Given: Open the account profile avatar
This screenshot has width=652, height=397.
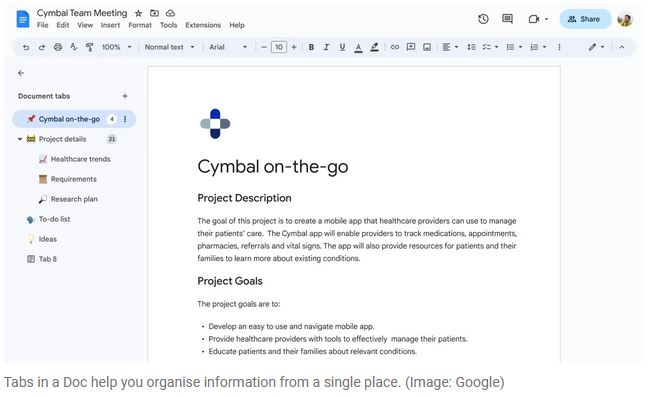Looking at the screenshot, I should [x=625, y=19].
